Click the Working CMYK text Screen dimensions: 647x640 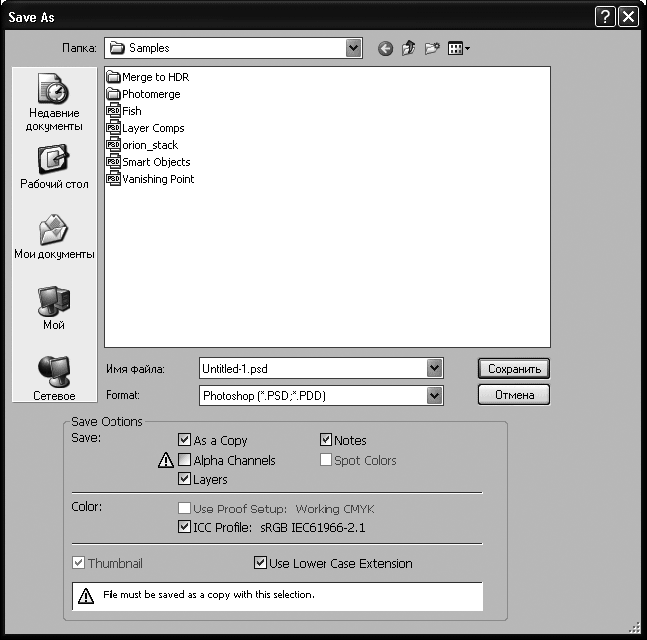pos(335,509)
